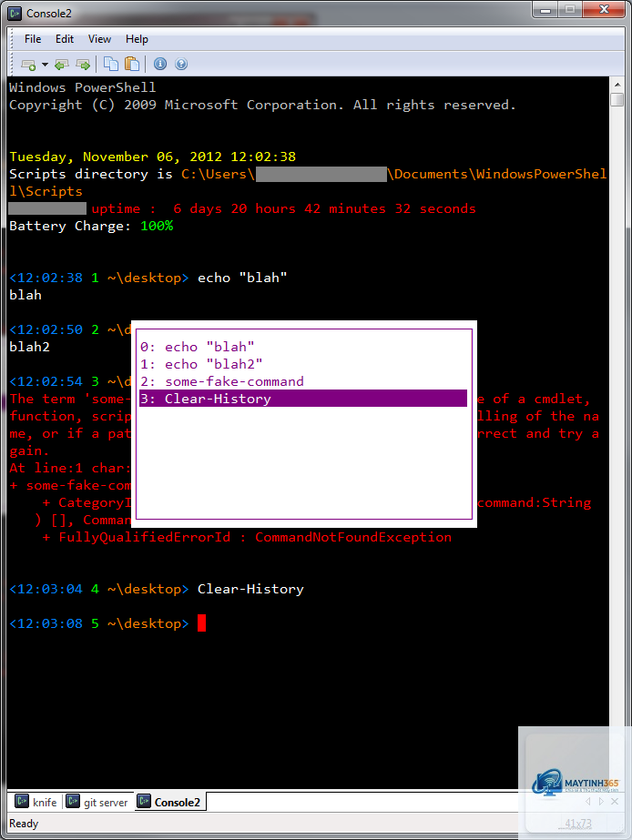Open the About info icon
Screen dimensions: 632x840
coord(160,65)
